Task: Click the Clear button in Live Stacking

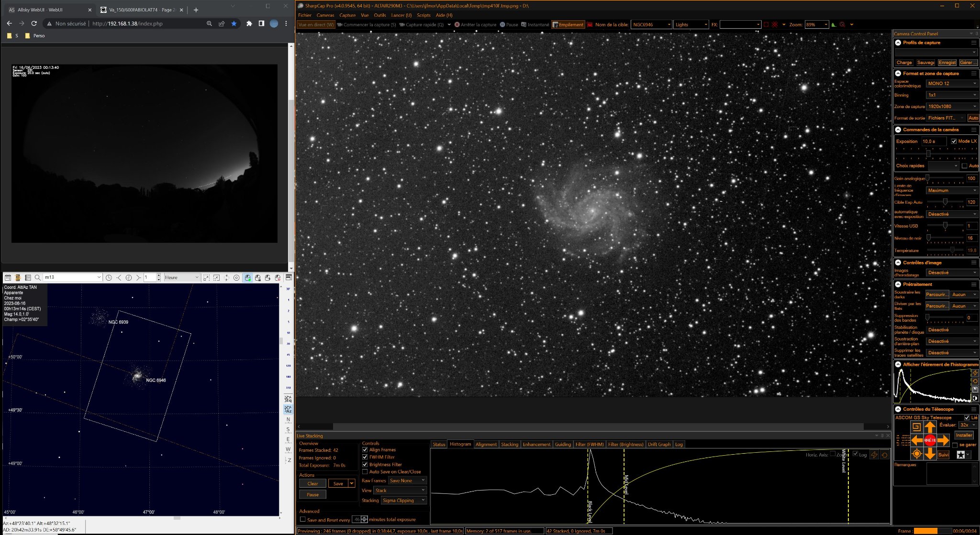Action: point(312,483)
